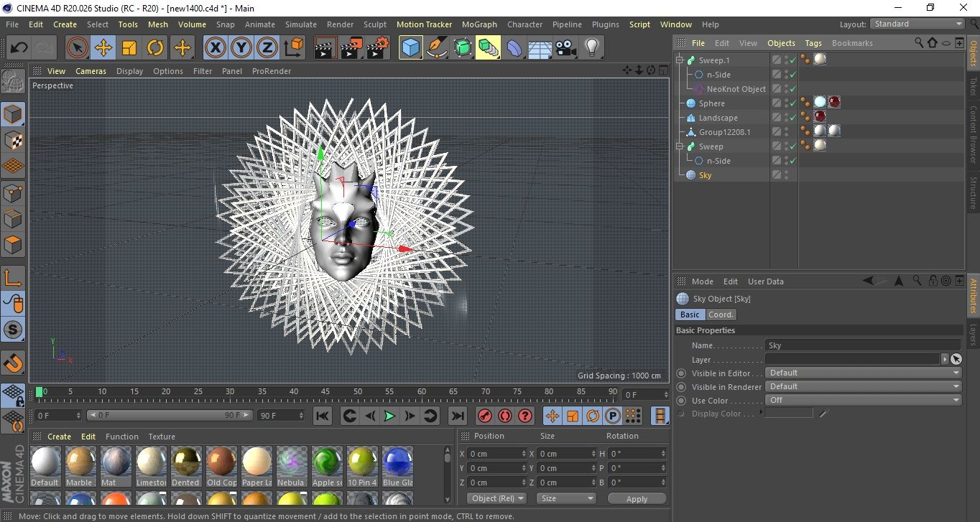This screenshot has height=522, width=980.
Task: Click the Bend deformer icon
Action: 514,48
